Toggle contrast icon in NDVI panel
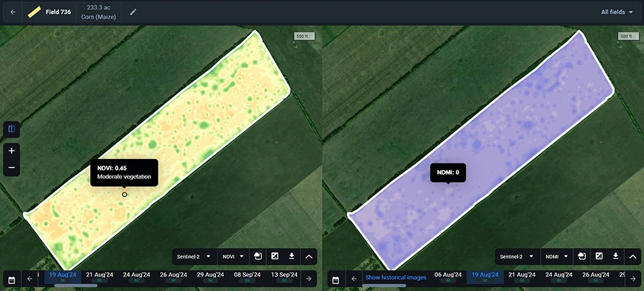The height and width of the screenshot is (291, 644). point(275,257)
